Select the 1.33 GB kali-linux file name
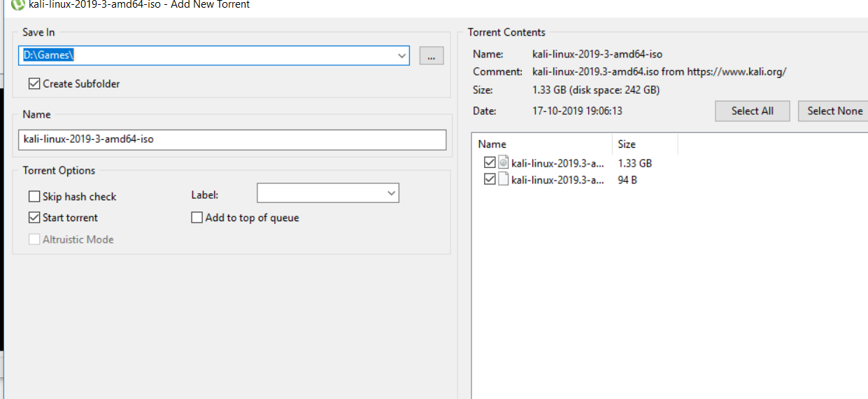868x399 pixels. click(557, 163)
